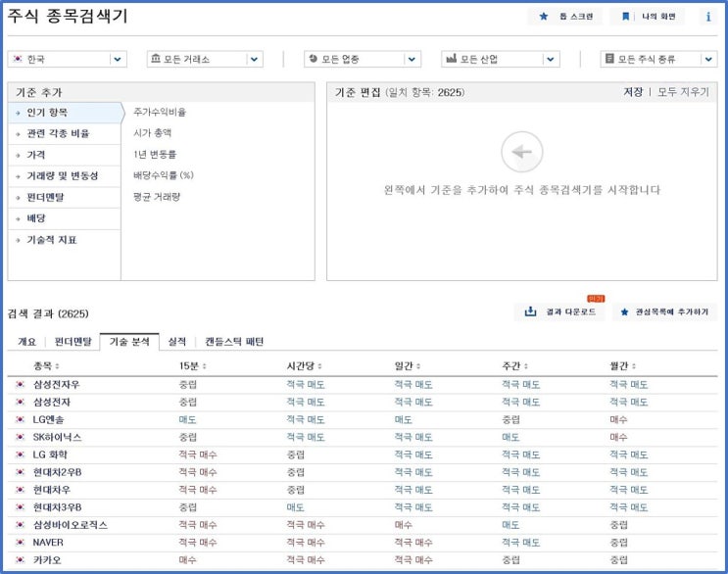The width and height of the screenshot is (728, 574).
Task: Click the bookmark icon on 나의 화면 button
Action: click(625, 17)
